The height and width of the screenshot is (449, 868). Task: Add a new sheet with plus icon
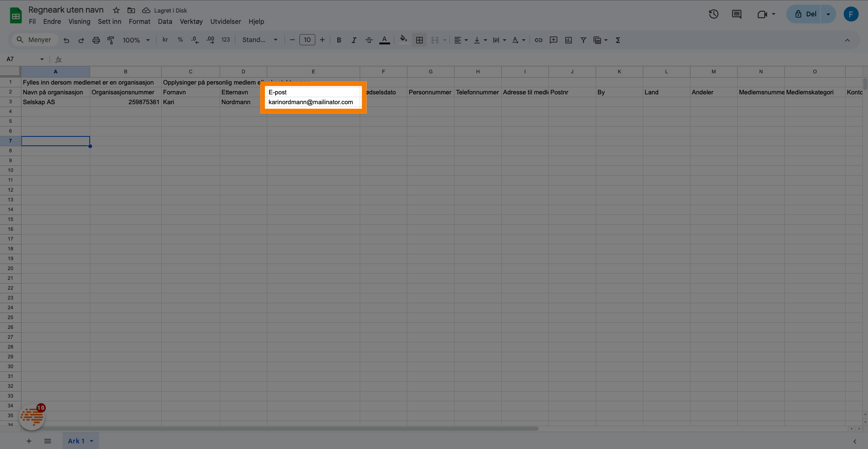coord(29,441)
